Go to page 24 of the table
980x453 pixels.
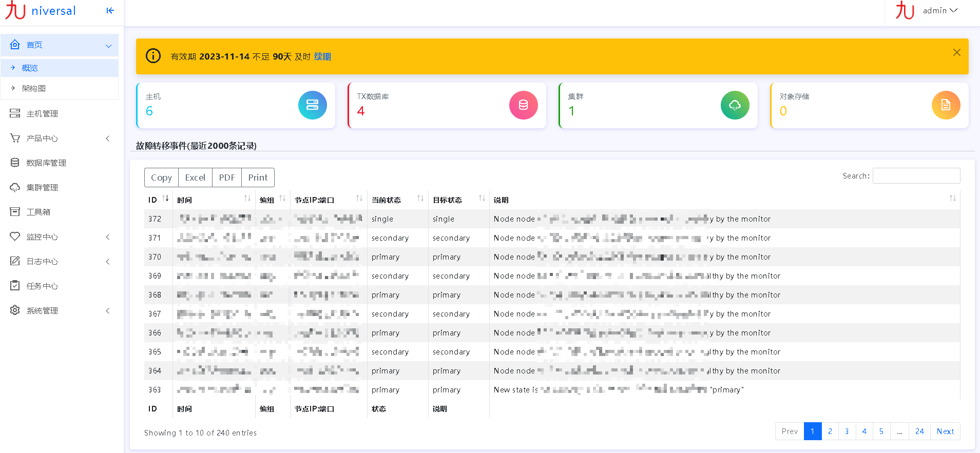pyautogui.click(x=919, y=431)
